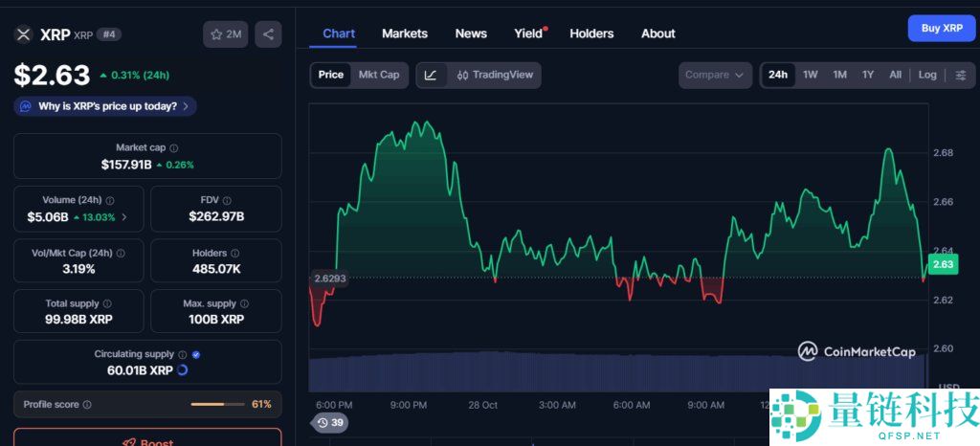
Task: Open the Markets tab
Action: (x=405, y=33)
